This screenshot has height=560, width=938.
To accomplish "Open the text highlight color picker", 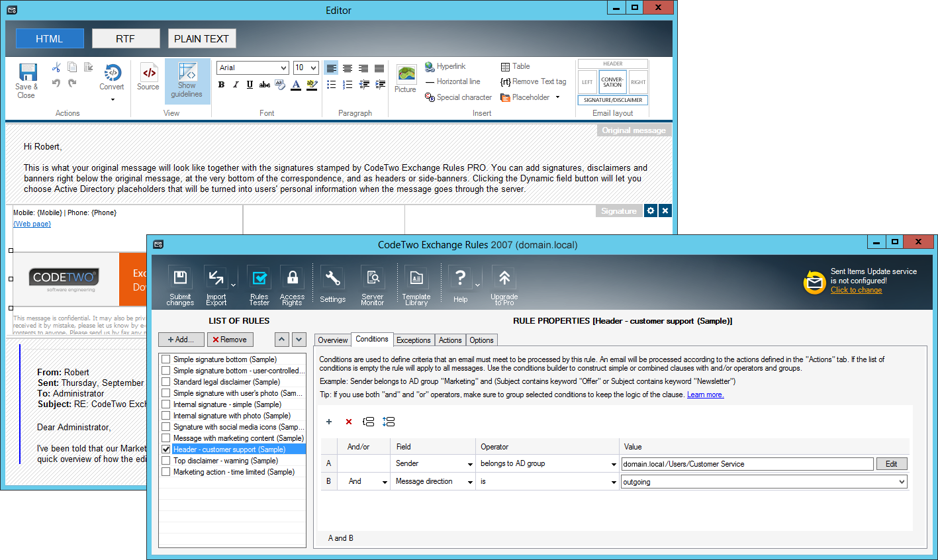I will pos(312,85).
